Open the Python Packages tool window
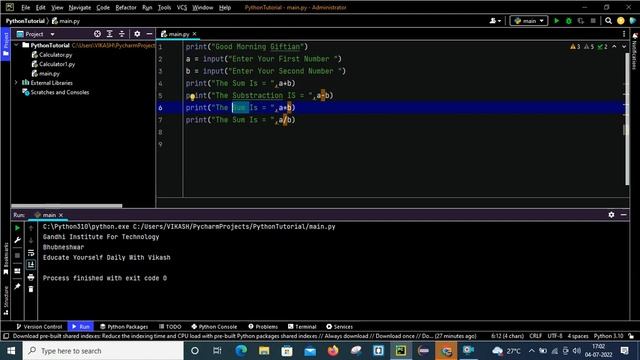640x360 pixels. (124, 327)
